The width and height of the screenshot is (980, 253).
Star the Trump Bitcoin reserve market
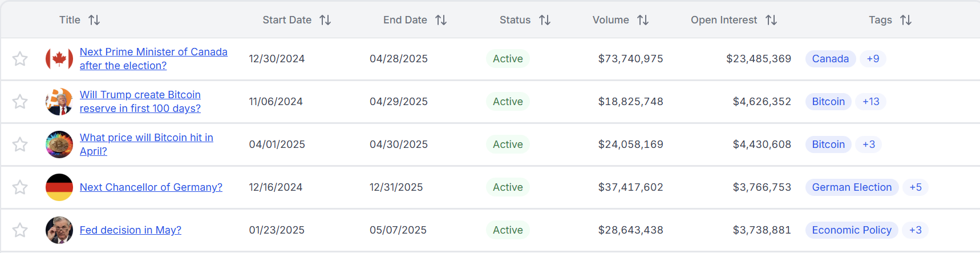20,102
